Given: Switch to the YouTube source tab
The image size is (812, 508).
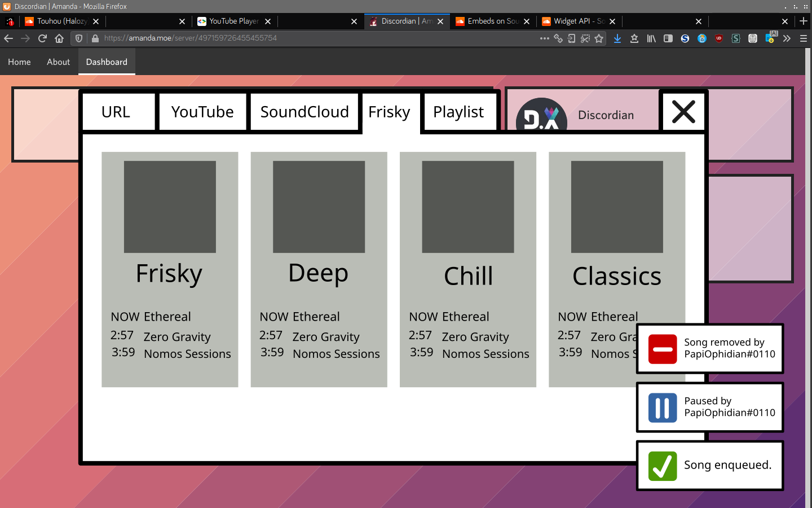Looking at the screenshot, I should 202,112.
